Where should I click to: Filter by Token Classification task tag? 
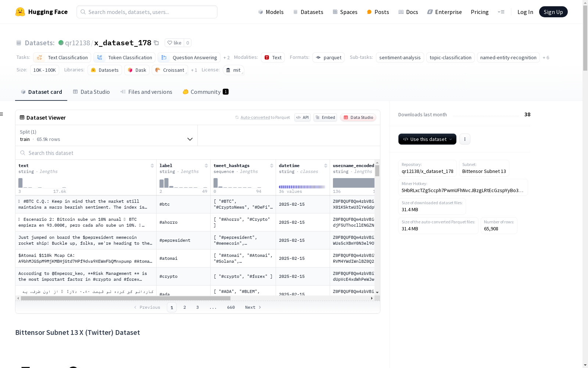pyautogui.click(x=124, y=57)
